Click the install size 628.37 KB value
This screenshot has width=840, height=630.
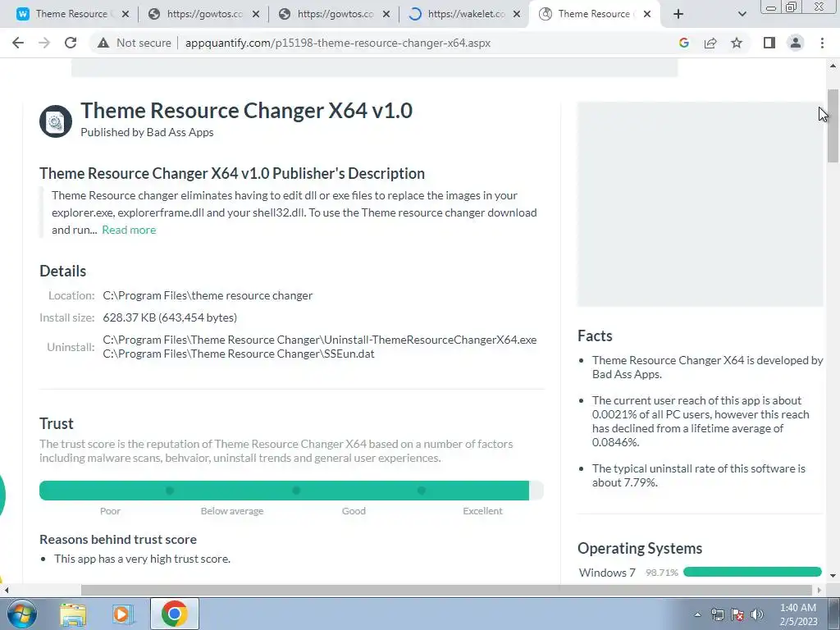[x=170, y=317]
